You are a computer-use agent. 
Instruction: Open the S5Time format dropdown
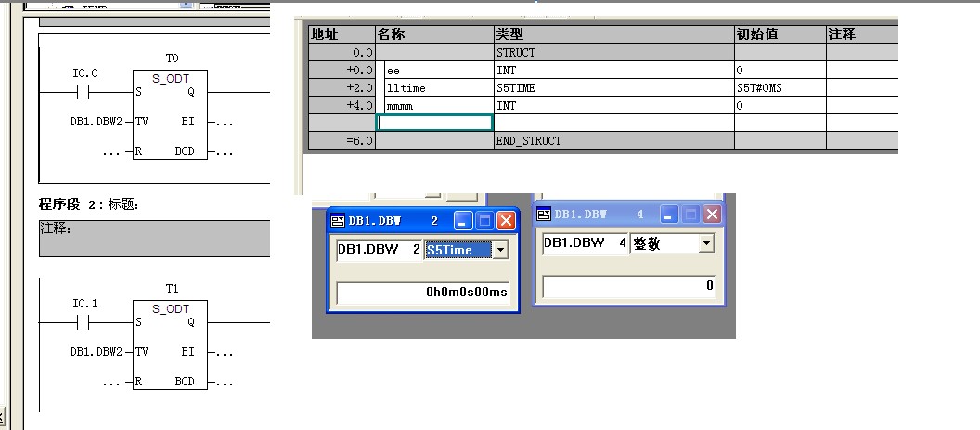[501, 250]
